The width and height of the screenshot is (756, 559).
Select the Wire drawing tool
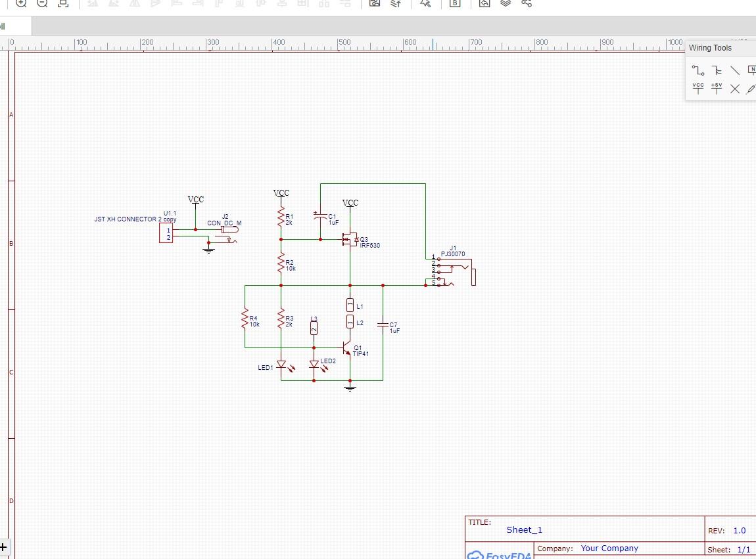coord(697,70)
